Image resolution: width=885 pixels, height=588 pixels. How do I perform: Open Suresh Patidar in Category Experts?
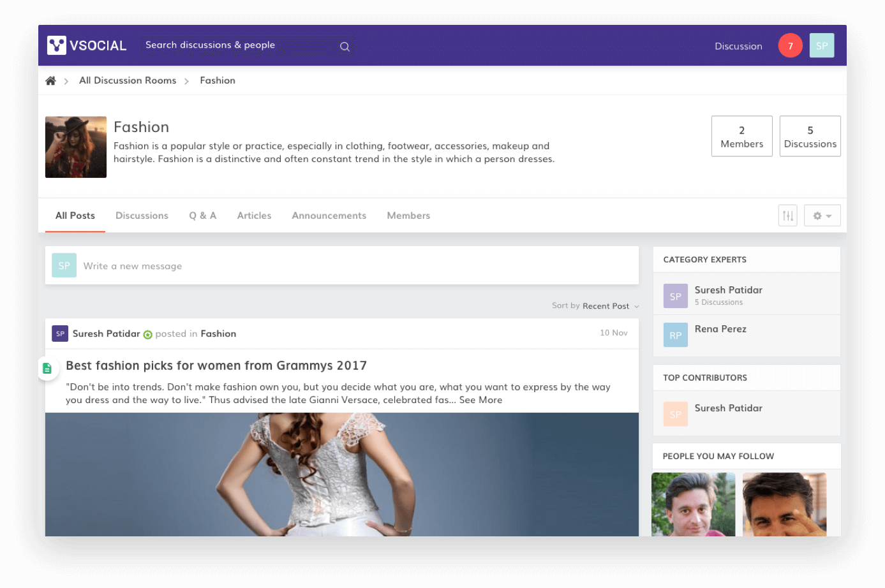[729, 290]
